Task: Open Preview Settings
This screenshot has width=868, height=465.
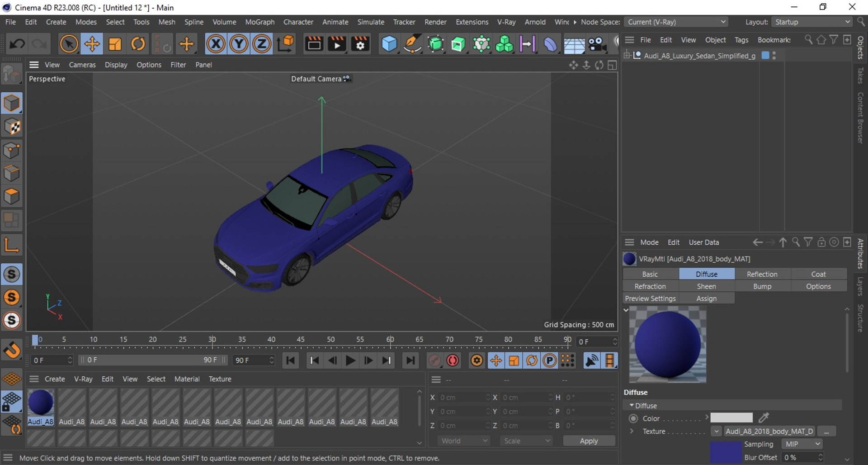Action: [x=650, y=299]
